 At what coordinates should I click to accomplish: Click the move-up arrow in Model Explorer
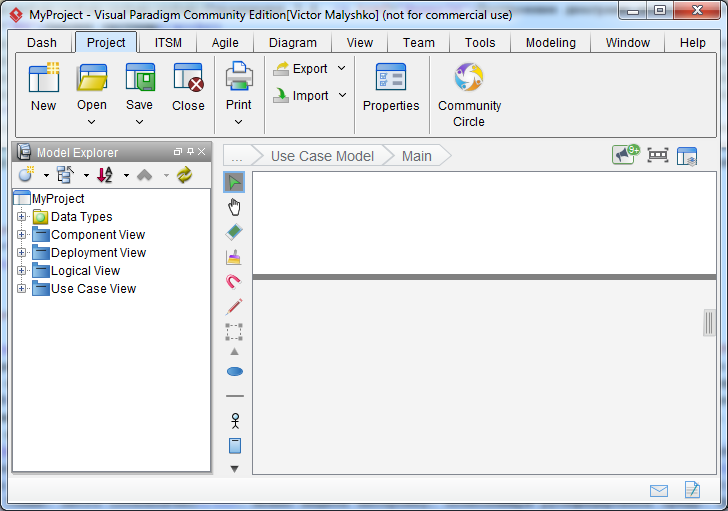coord(145,175)
